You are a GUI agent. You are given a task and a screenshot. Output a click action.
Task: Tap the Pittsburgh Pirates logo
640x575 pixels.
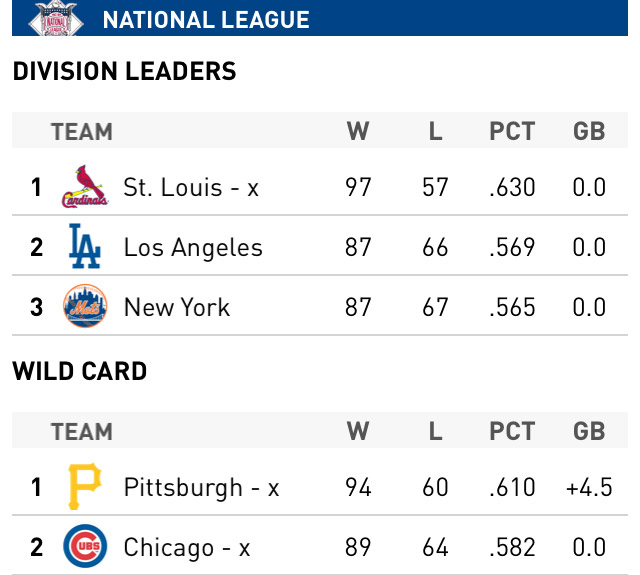point(84,487)
